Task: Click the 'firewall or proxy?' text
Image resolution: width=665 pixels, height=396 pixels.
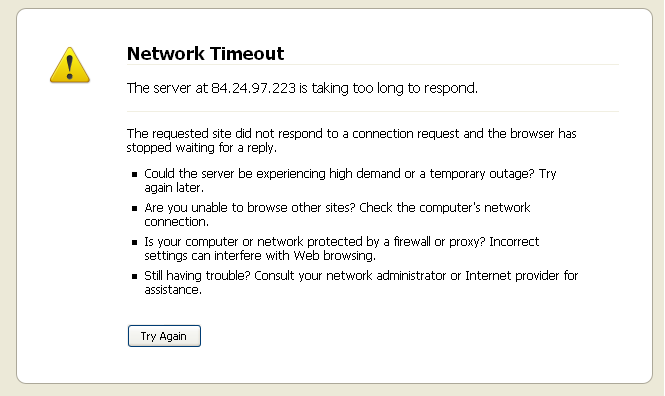Action: tap(439, 242)
